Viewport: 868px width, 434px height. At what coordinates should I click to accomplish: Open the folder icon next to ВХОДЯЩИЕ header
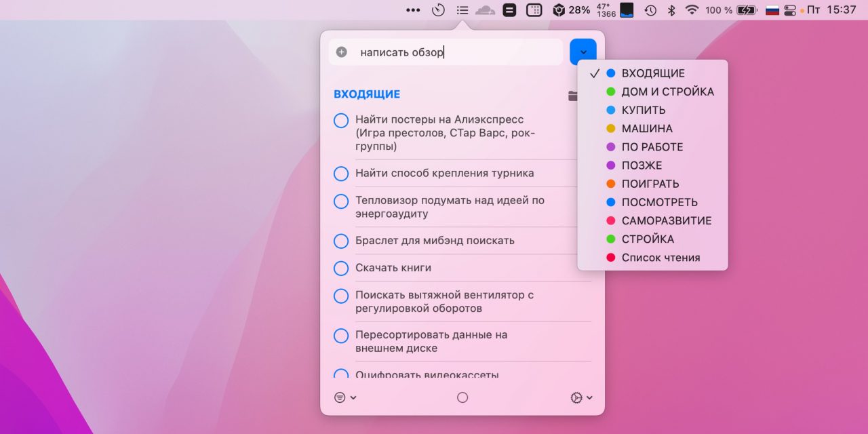click(573, 95)
